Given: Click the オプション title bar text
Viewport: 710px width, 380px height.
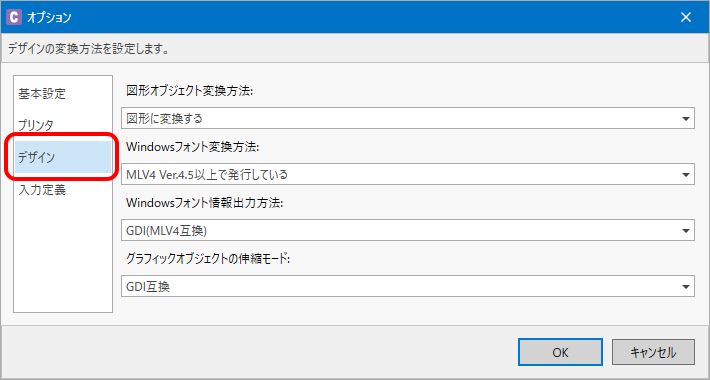Looking at the screenshot, I should click(49, 18).
